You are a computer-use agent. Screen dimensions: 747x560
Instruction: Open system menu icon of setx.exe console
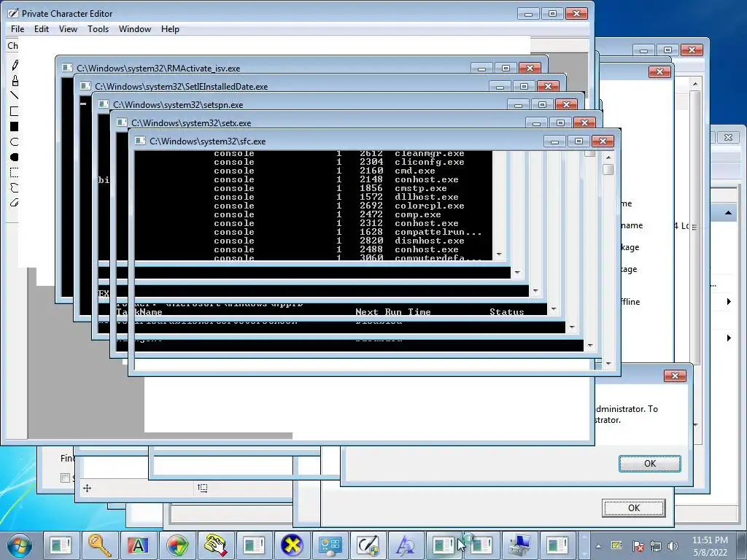point(122,122)
